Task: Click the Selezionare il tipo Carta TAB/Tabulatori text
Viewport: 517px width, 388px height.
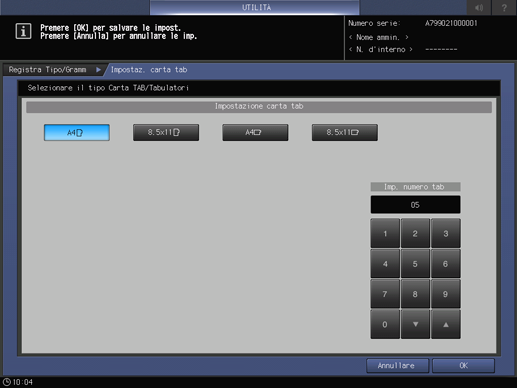Action: (x=108, y=88)
